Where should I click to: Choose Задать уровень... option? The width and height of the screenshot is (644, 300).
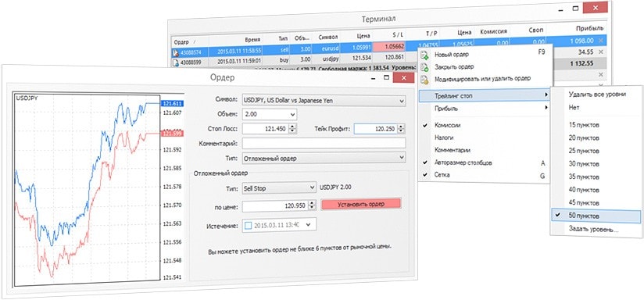click(x=593, y=229)
